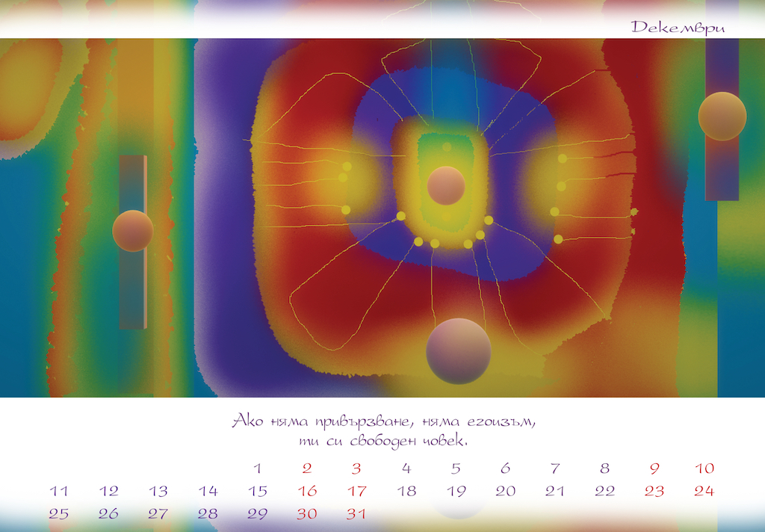Select calendar date 7
Image resolution: width=765 pixels, height=532 pixels.
(x=555, y=468)
